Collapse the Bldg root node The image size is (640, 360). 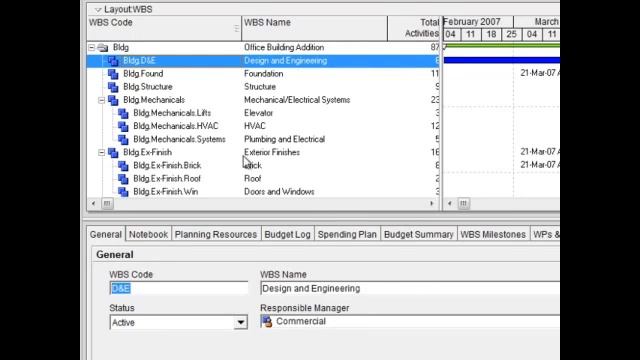coord(91,48)
